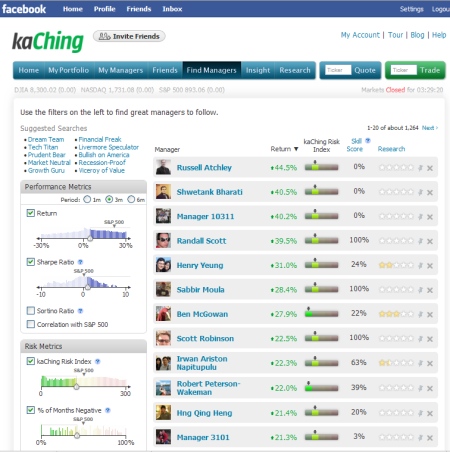
Task: Open the My Portfolio tab
Action: 69,70
